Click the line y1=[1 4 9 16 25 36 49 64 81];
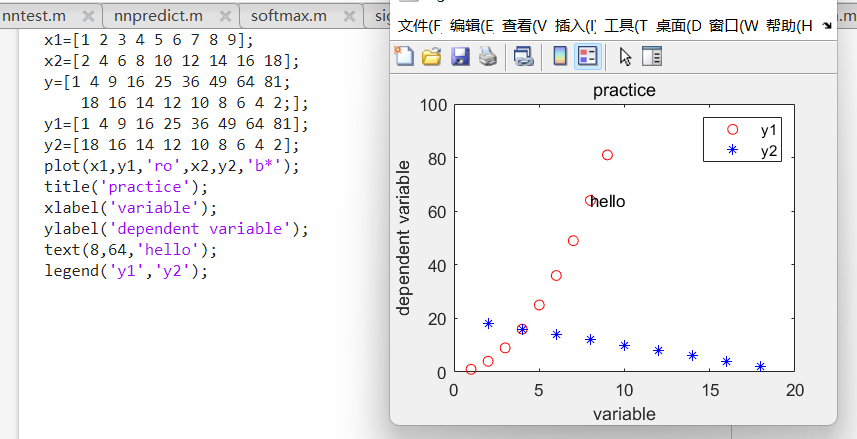The image size is (857, 439). pos(177,124)
